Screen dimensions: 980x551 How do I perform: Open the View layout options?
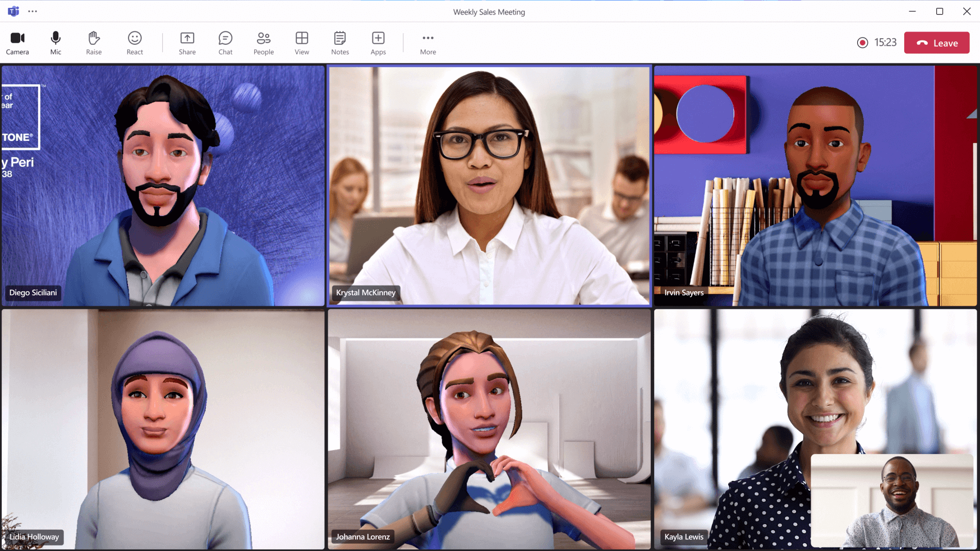click(x=301, y=42)
